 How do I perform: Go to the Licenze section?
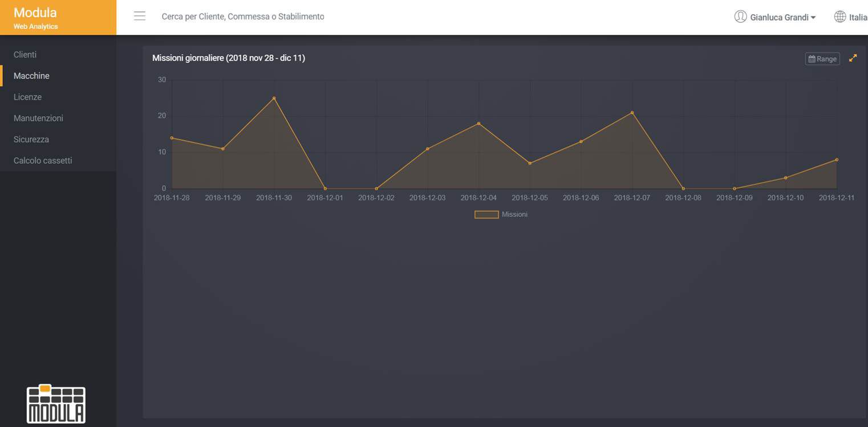pos(27,97)
